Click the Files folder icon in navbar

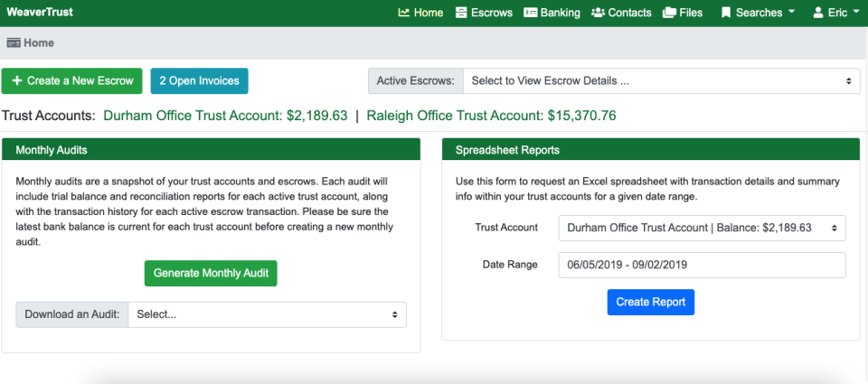pyautogui.click(x=669, y=12)
